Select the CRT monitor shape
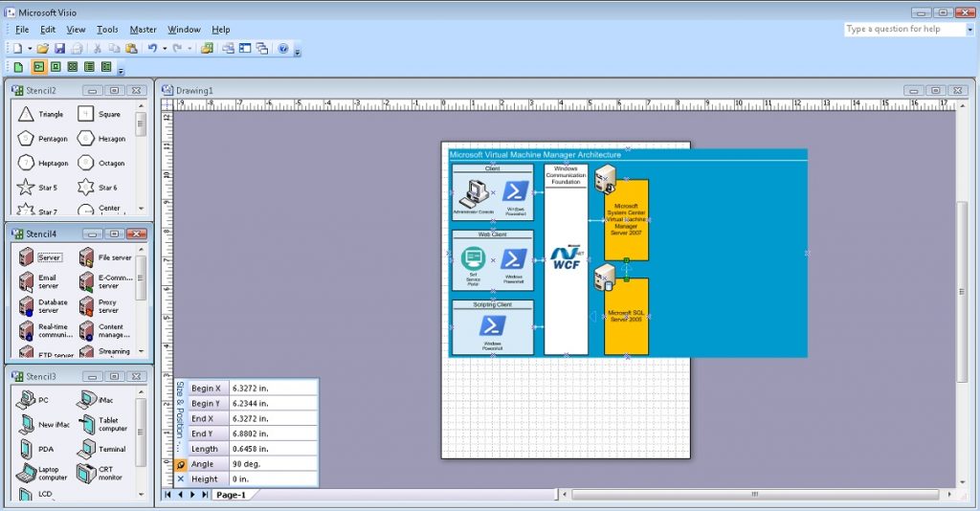Image resolution: width=980 pixels, height=511 pixels. click(100, 474)
